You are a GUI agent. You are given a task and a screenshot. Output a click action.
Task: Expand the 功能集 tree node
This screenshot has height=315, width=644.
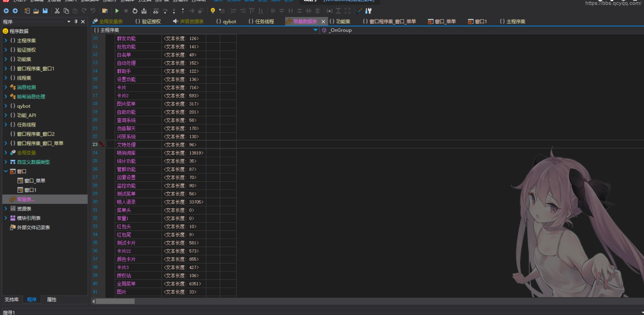[x=6, y=59]
